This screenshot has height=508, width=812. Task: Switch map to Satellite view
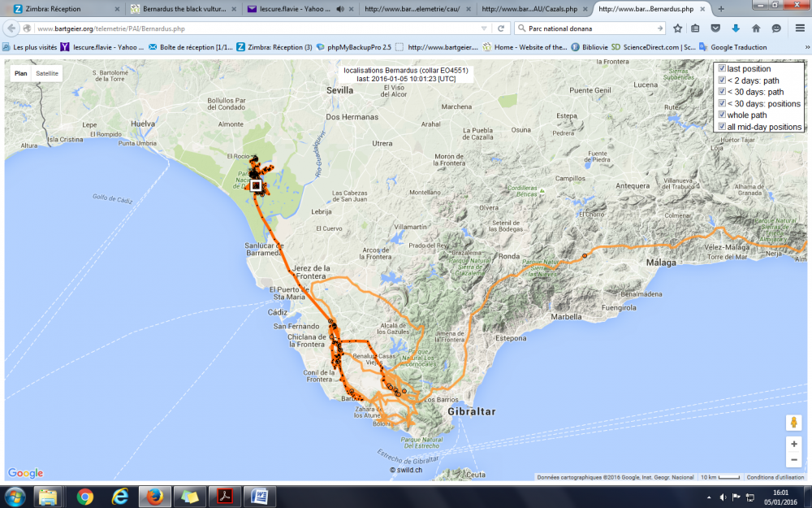(46, 73)
